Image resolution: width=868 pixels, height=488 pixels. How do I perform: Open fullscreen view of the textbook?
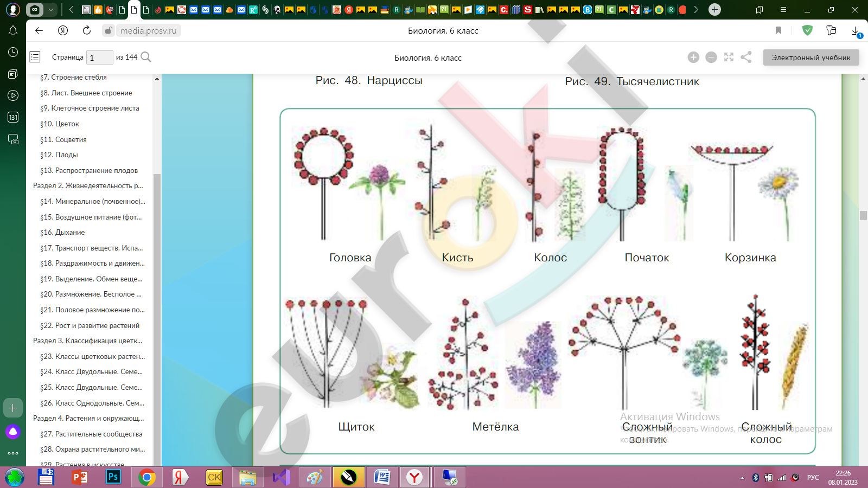point(729,57)
